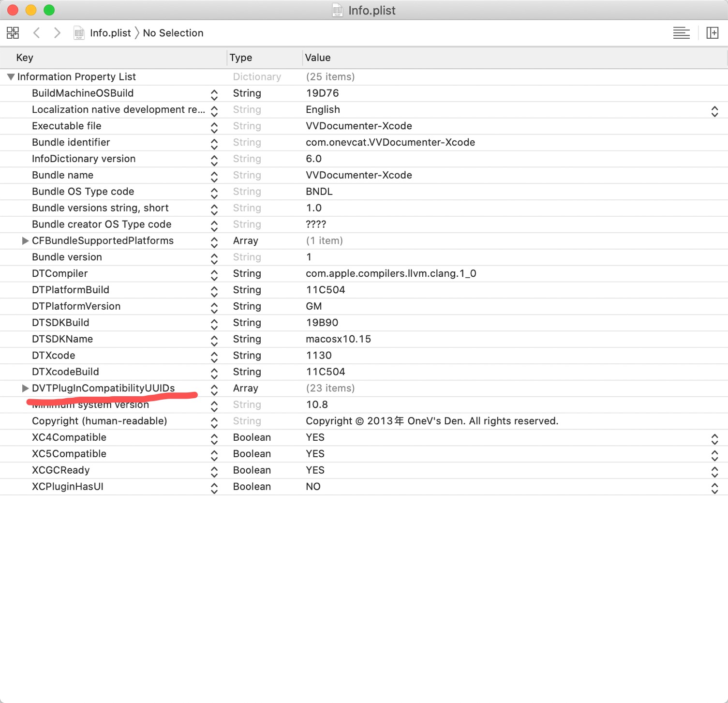
Task: Click the Boolean type of XC5Compatible
Action: [252, 454]
